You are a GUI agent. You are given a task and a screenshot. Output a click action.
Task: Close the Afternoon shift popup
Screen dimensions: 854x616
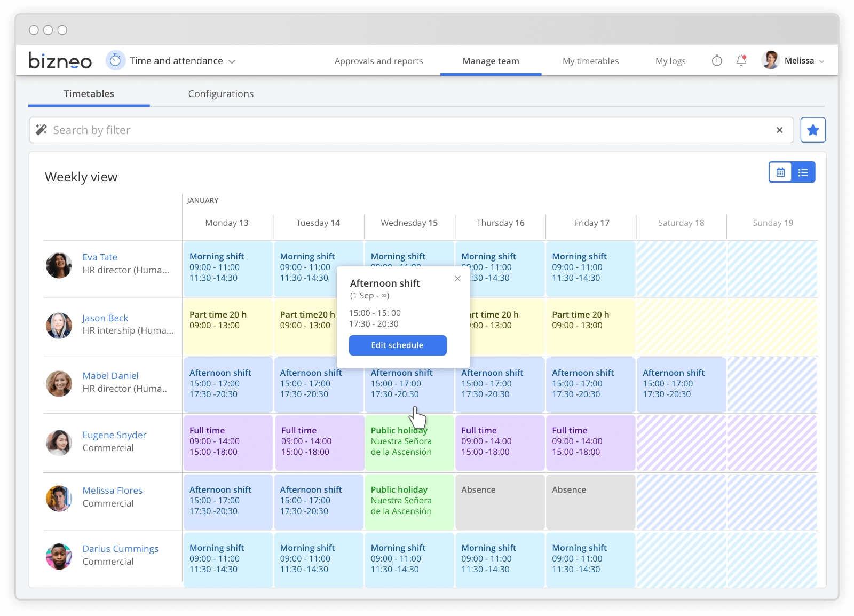tap(457, 278)
